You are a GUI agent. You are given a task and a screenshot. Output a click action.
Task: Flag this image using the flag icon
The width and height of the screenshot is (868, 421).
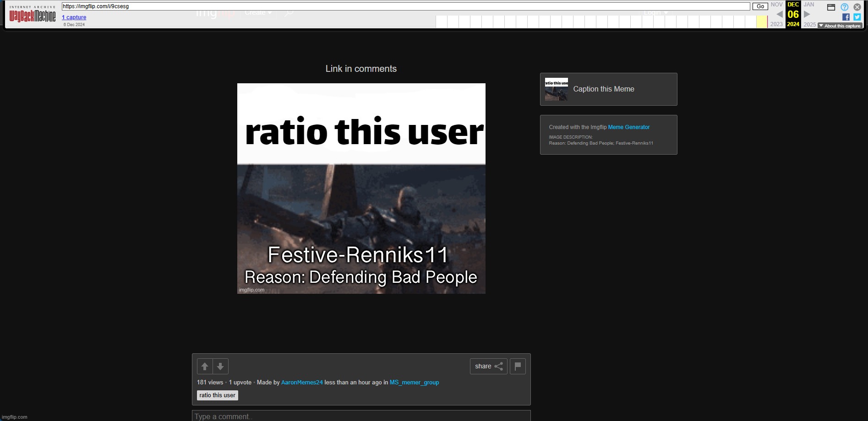(518, 366)
